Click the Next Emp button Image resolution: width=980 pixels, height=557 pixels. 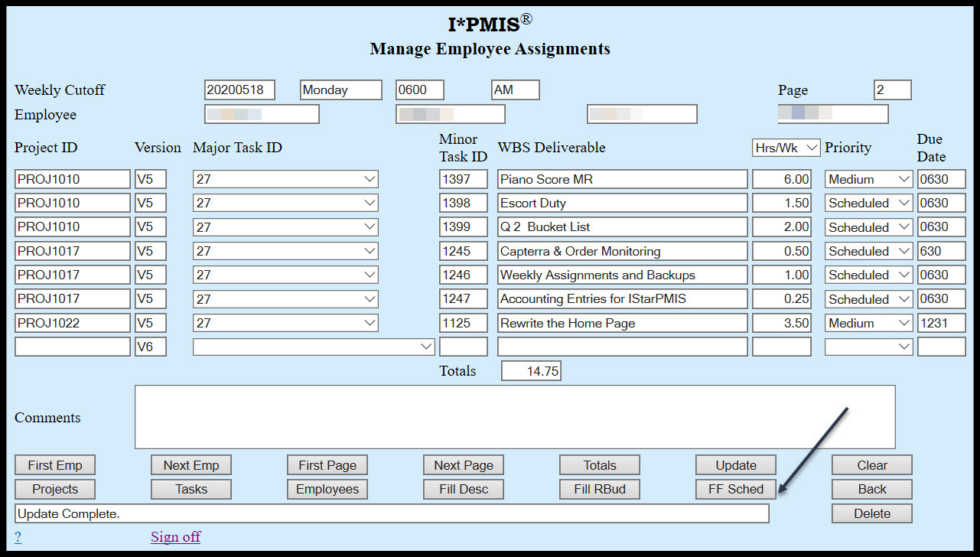190,464
